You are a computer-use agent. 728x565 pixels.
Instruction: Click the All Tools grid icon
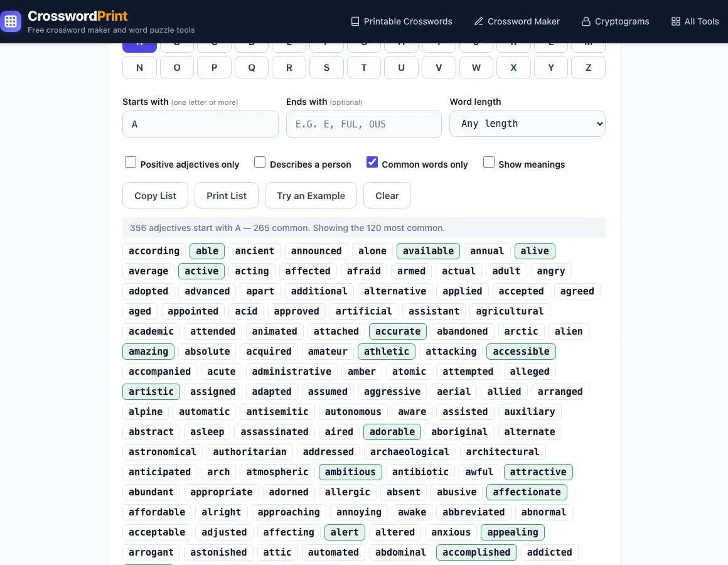pyautogui.click(x=676, y=21)
